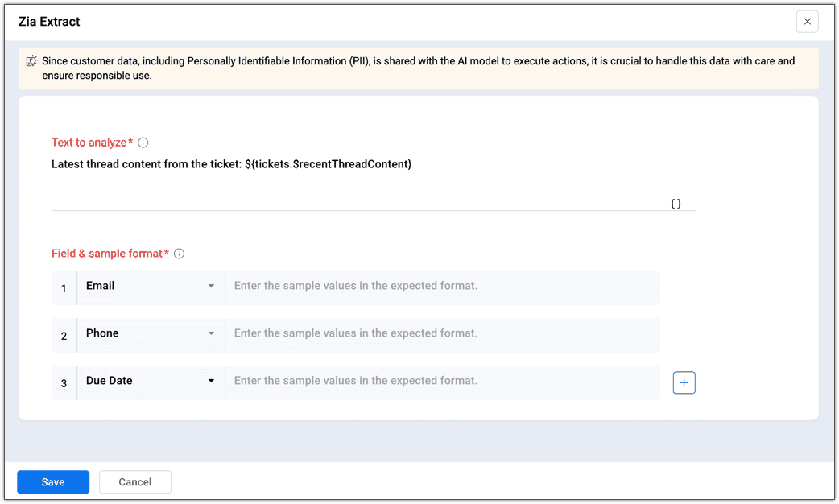The height and width of the screenshot is (504, 839).
Task: Select row number 1 of field list
Action: click(64, 288)
